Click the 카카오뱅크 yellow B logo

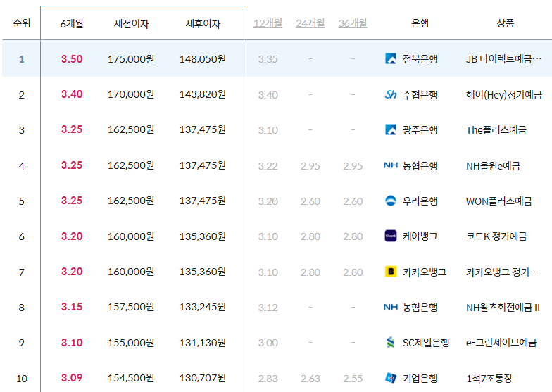(x=390, y=272)
